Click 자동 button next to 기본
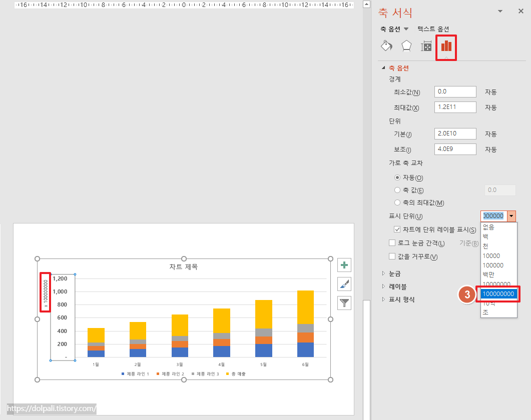The image size is (531, 420). 490,134
